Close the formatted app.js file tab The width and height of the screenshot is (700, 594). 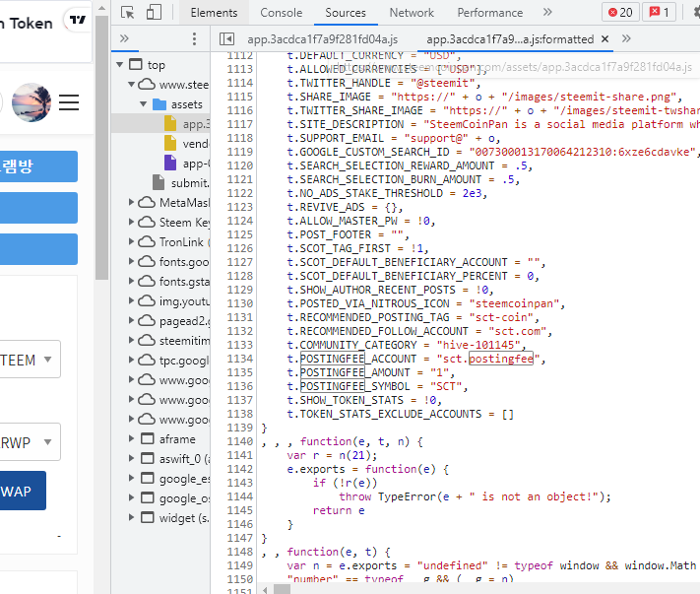point(605,38)
